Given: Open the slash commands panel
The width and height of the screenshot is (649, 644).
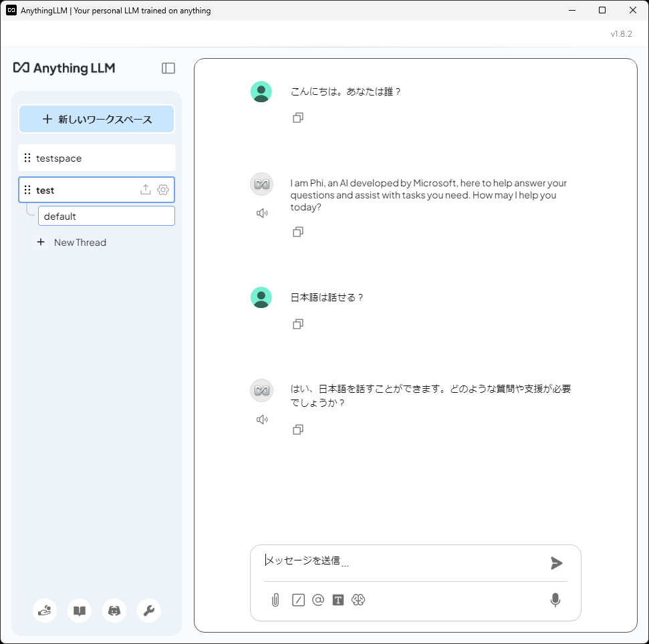Looking at the screenshot, I should 297,600.
